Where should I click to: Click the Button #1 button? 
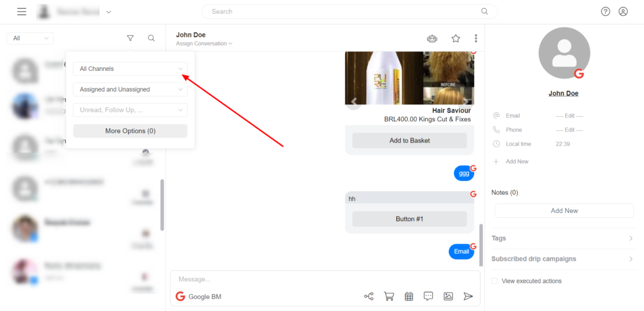409,219
